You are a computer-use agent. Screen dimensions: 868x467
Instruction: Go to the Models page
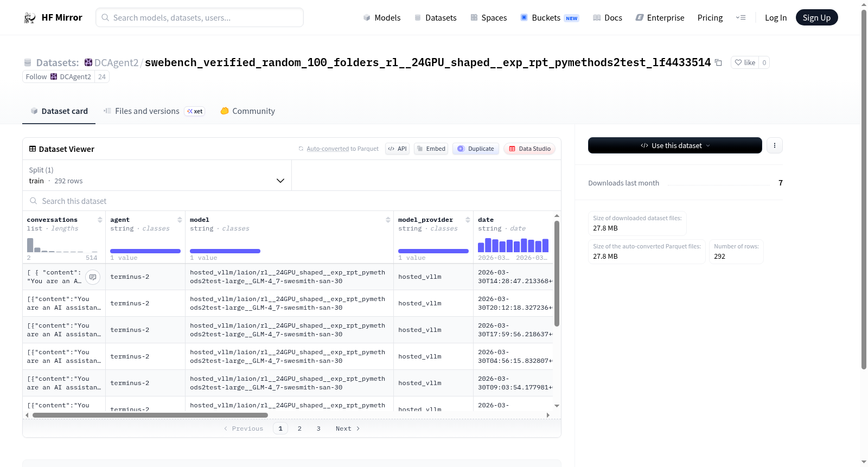click(x=382, y=18)
